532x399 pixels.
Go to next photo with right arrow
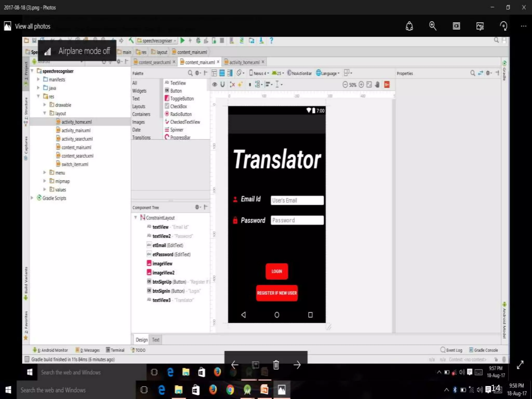click(297, 365)
